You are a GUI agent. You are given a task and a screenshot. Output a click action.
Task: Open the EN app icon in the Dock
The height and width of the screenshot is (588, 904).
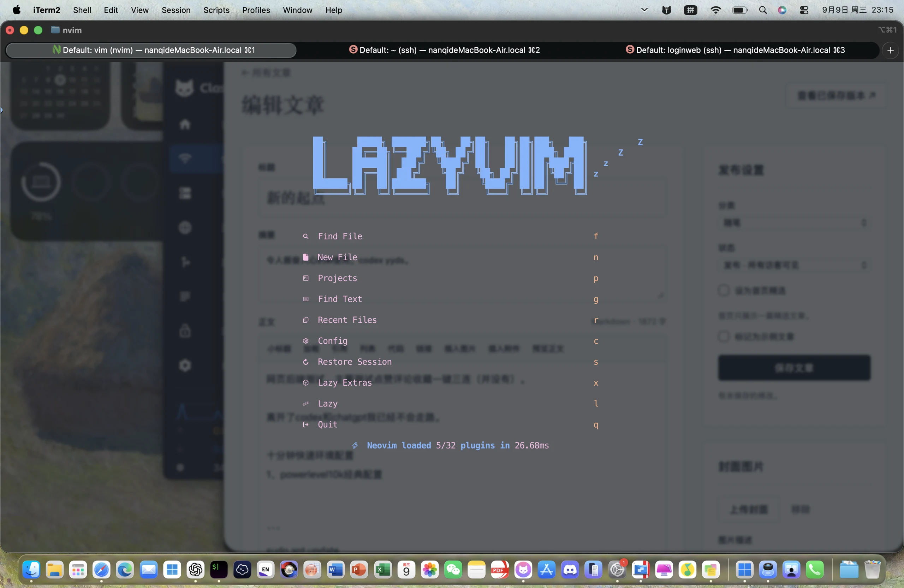[266, 569]
